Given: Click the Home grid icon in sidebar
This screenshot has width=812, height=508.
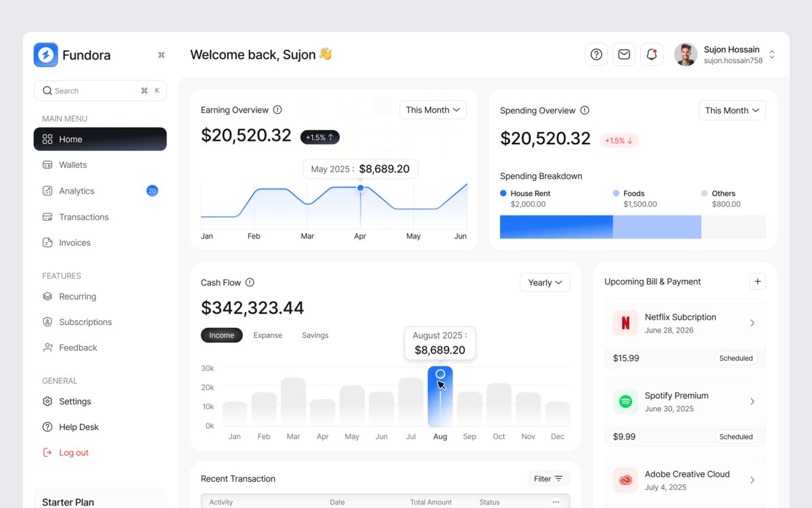Looking at the screenshot, I should click(x=47, y=139).
